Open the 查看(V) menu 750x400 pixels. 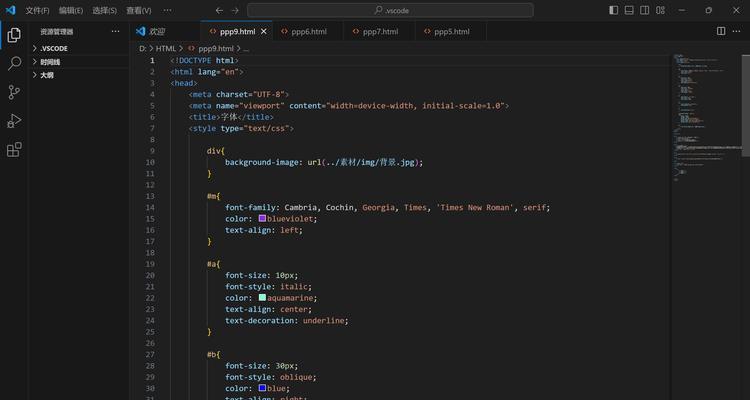click(x=139, y=11)
